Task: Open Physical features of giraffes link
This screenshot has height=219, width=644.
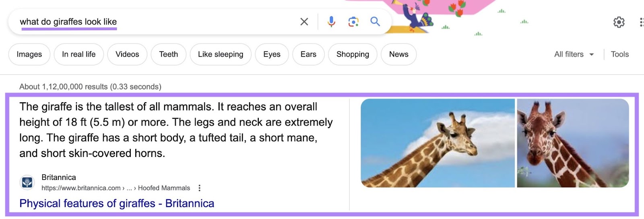Action: pos(117,203)
